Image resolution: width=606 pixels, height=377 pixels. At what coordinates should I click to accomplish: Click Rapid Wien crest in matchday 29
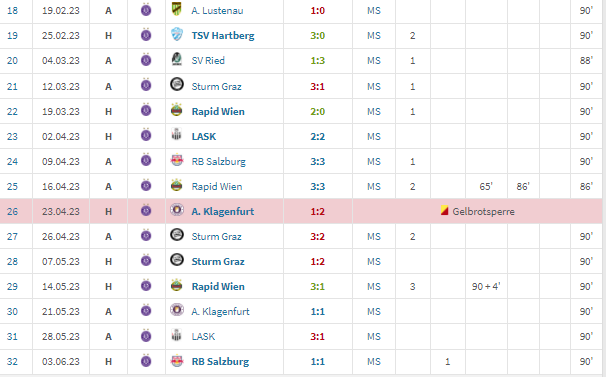[177, 285]
